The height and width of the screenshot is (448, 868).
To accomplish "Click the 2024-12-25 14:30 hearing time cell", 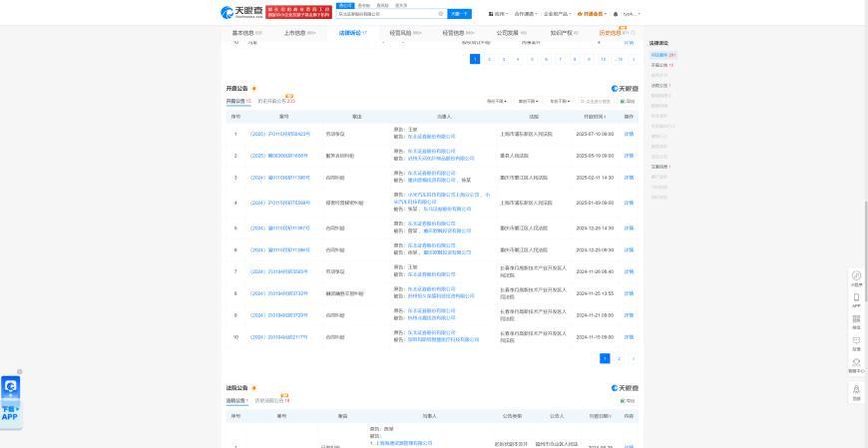I will pyautogui.click(x=595, y=227).
